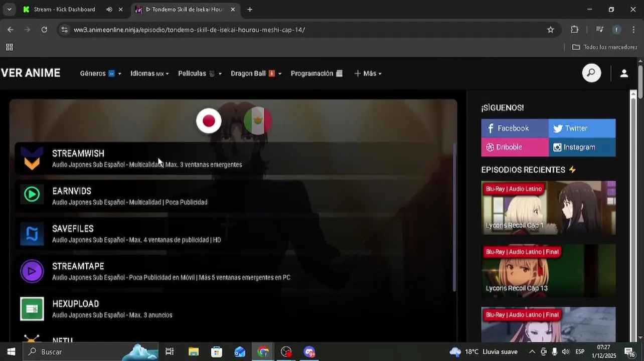This screenshot has height=361, width=644.
Task: Expand the Idiomas MX dropdown
Action: [x=149, y=73]
